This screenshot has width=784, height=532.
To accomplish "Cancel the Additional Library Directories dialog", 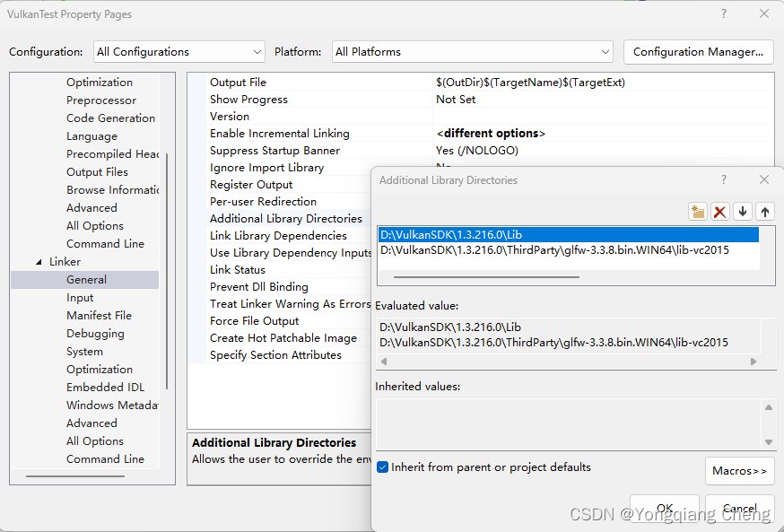I will pyautogui.click(x=739, y=508).
